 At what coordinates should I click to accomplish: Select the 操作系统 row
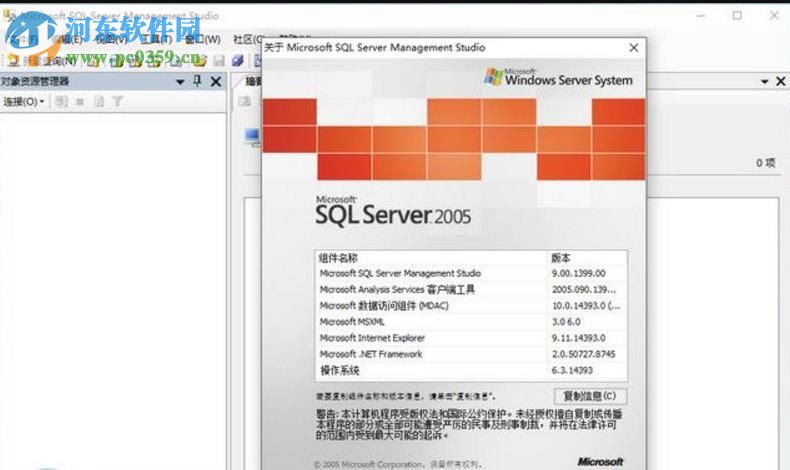[471, 371]
